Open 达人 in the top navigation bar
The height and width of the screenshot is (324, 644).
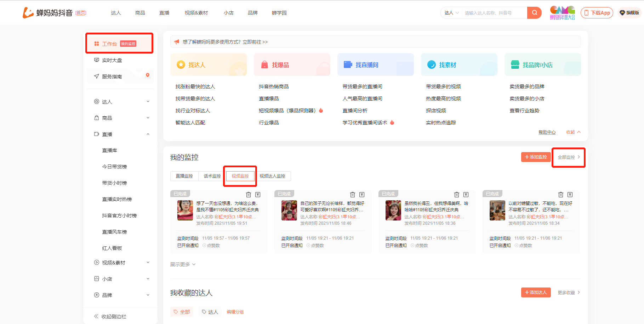116,13
